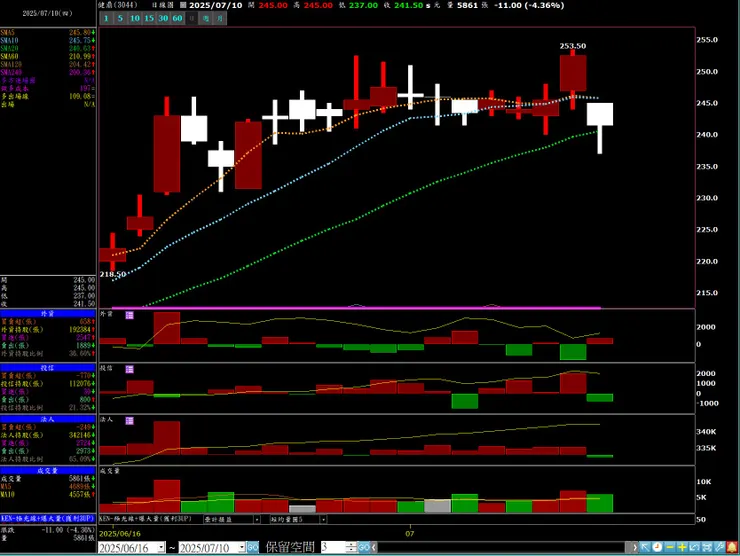Click the alert bell icon
740x556 pixels.
(732, 547)
